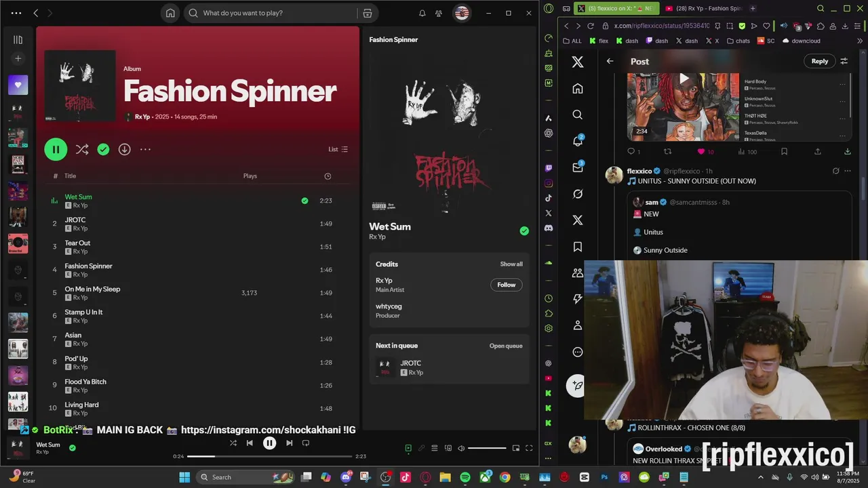Open more options on flexxico post

848,171
